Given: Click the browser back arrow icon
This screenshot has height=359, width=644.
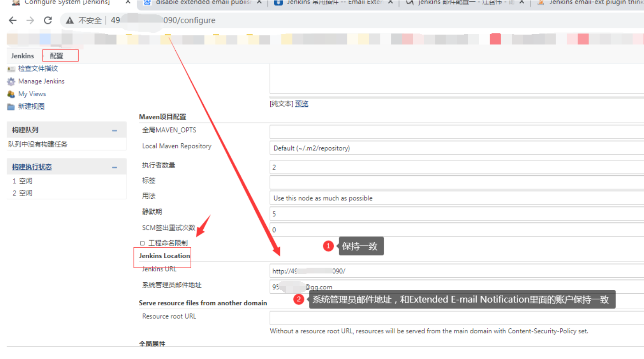Looking at the screenshot, I should click(x=13, y=20).
